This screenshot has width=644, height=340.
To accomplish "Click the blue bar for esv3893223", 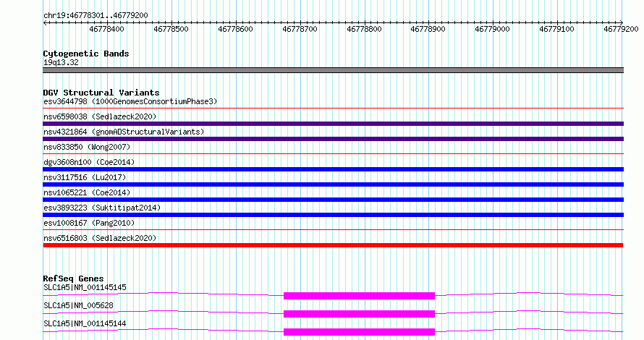I will pos(333,215).
